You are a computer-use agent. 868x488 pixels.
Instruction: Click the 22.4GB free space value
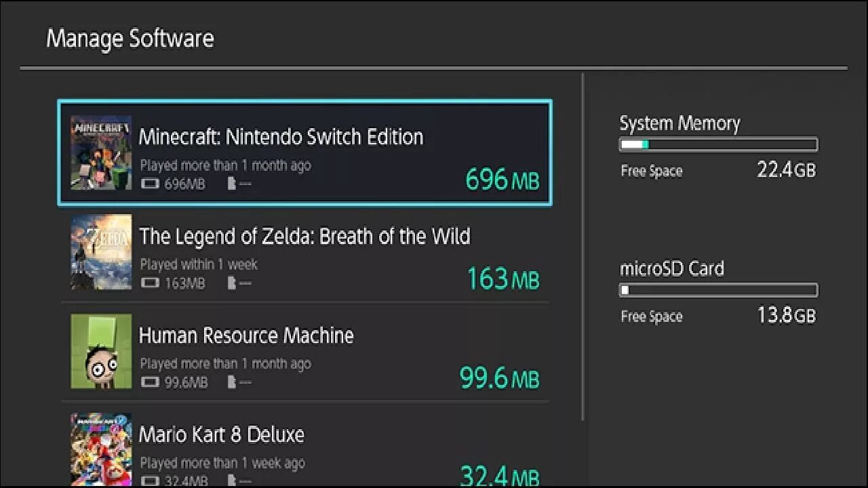click(786, 169)
